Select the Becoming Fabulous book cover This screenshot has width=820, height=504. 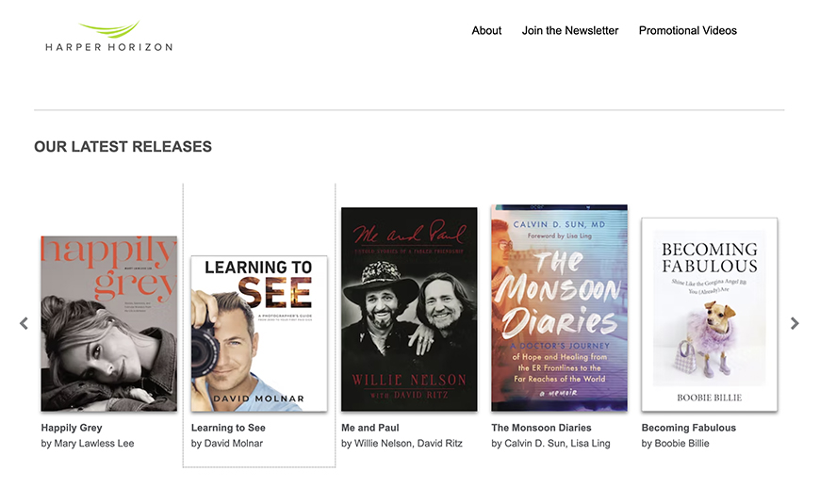click(709, 315)
